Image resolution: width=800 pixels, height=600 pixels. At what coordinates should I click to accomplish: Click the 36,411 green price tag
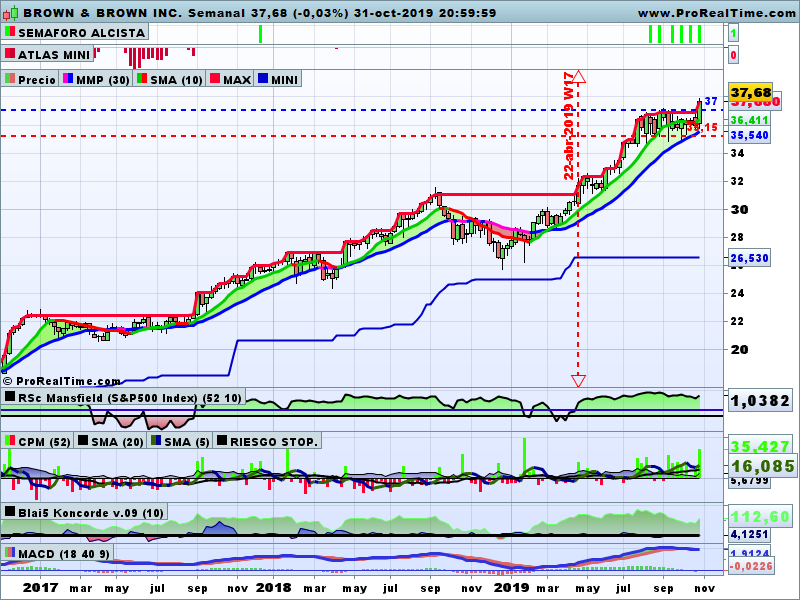[x=749, y=120]
